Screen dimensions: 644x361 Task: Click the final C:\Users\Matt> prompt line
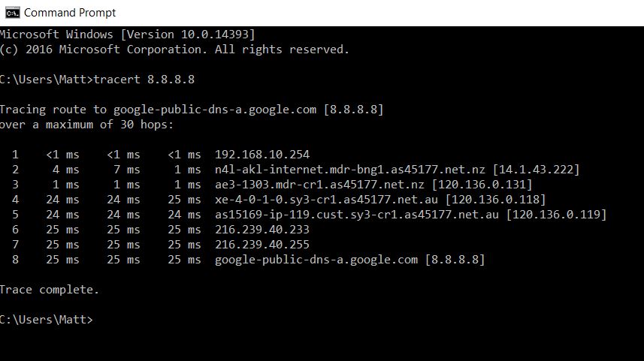47,320
